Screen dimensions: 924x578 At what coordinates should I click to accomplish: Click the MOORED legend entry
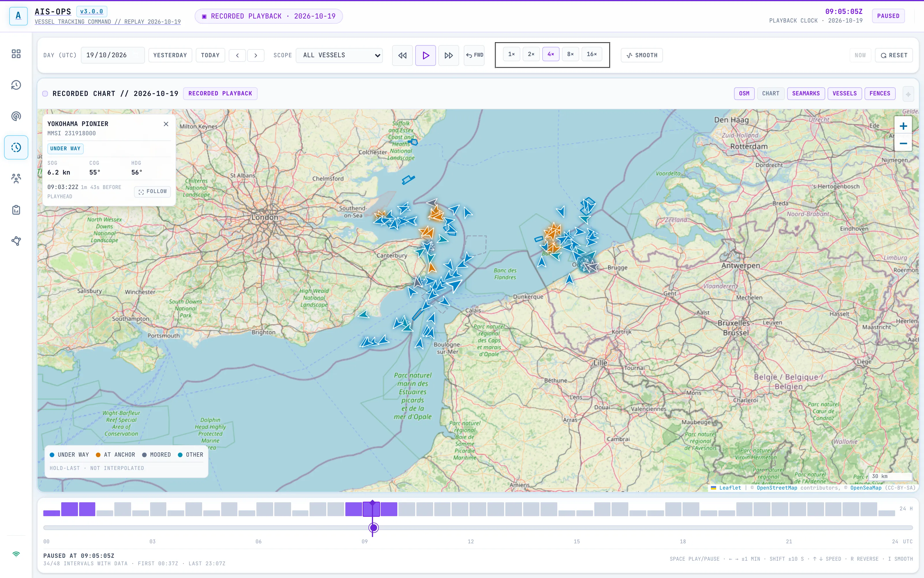tap(156, 455)
